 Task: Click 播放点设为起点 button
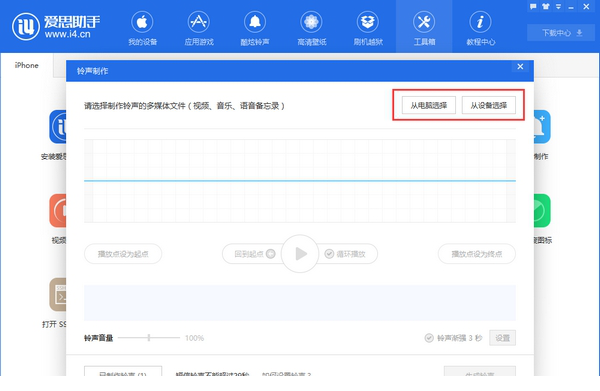(123, 254)
